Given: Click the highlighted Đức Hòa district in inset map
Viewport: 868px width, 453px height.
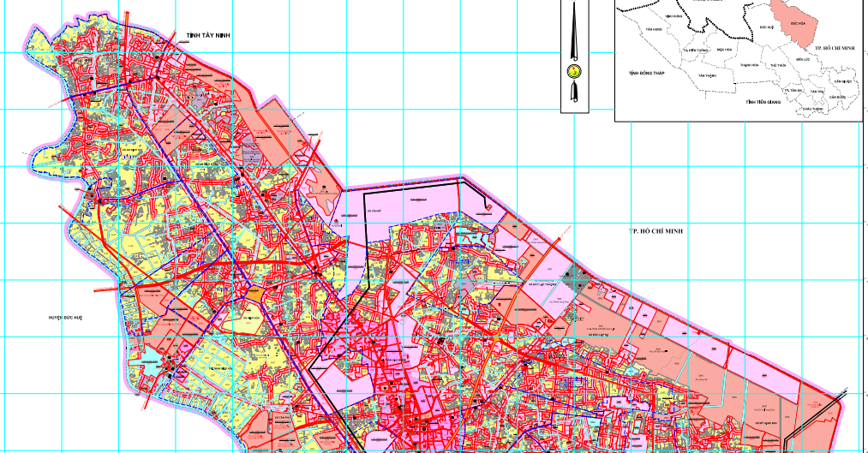Looking at the screenshot, I should coord(793,25).
